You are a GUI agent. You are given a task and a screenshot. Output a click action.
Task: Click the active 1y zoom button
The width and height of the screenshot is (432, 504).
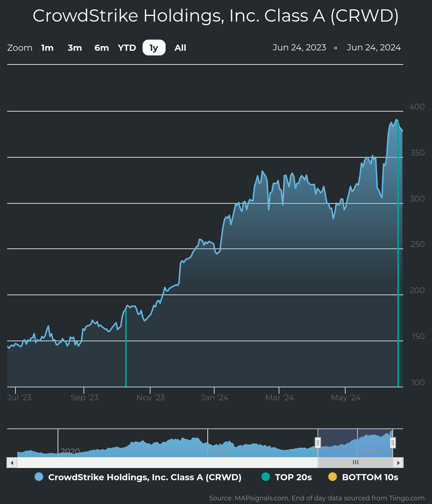click(x=154, y=48)
